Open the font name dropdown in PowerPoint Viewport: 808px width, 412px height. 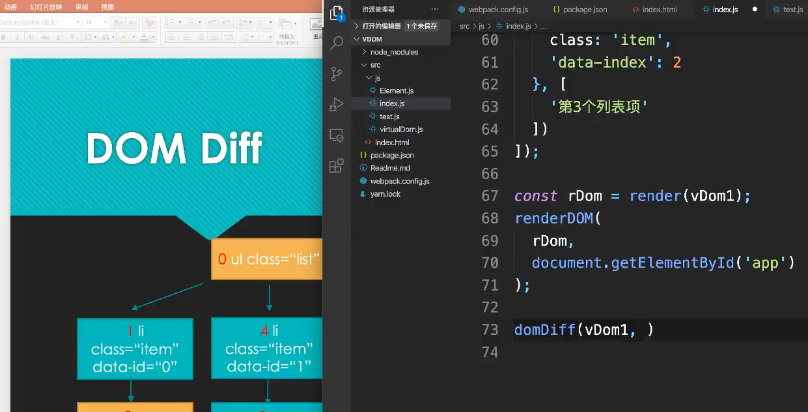(78, 23)
